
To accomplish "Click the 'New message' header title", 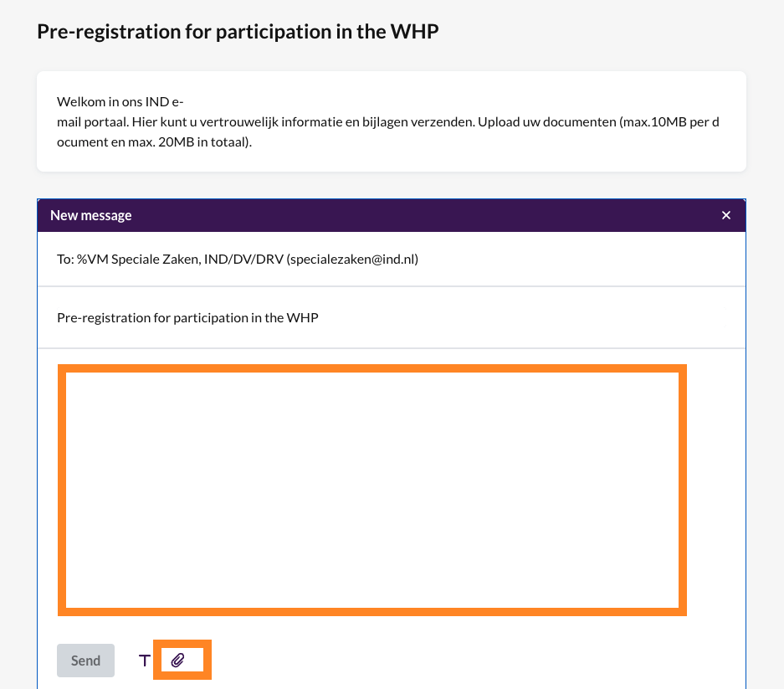I will 91,215.
